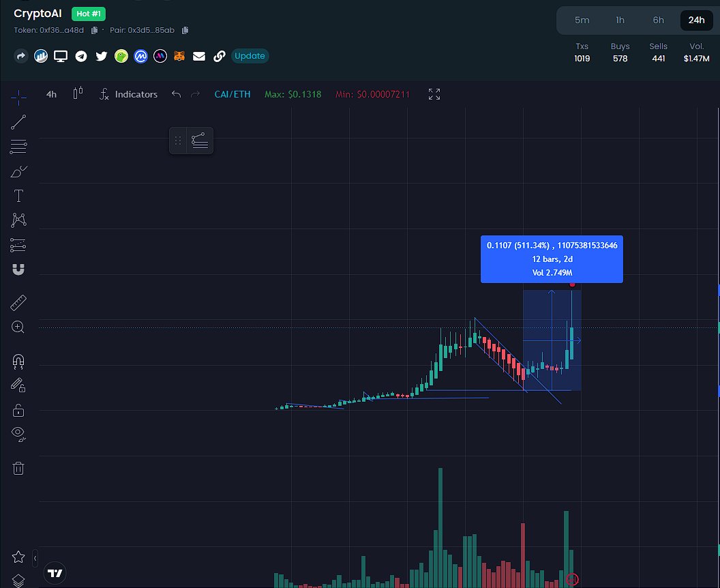Screen dimensions: 720x588
Task: Open the magnet-shaped icons tool
Action: [x=18, y=269]
